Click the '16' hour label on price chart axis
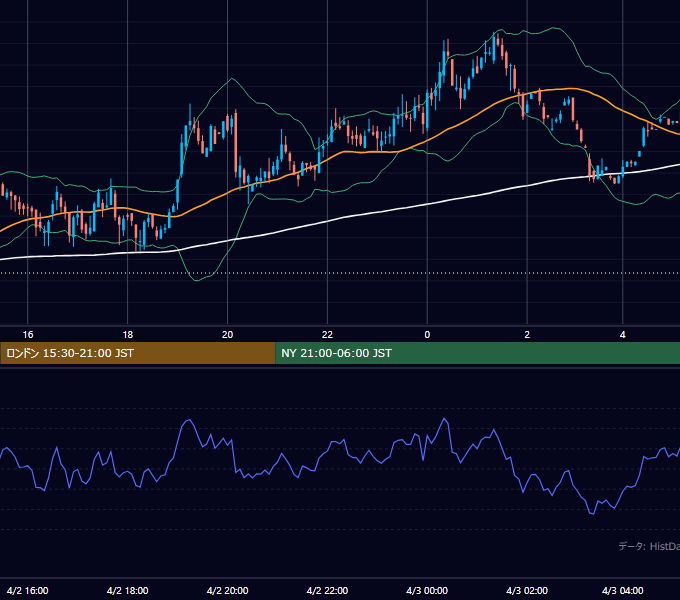680x600 pixels. pyautogui.click(x=28, y=335)
